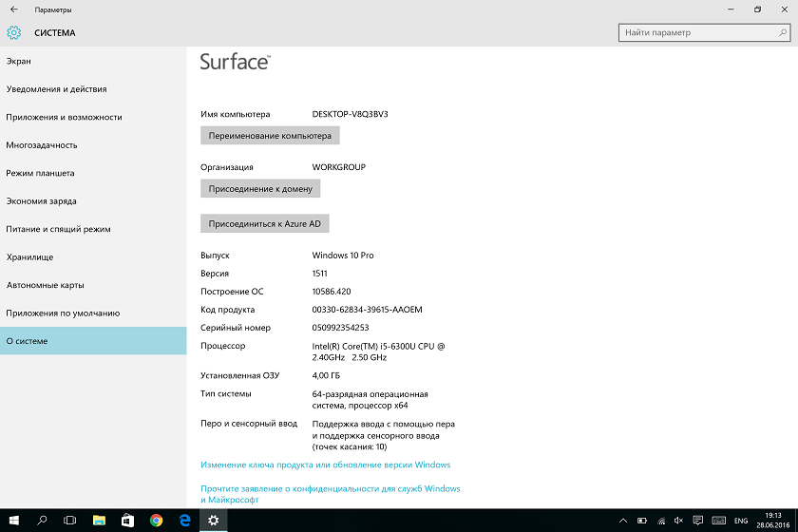Launch Microsoft Edge from taskbar
The width and height of the screenshot is (798, 532).
(184, 521)
